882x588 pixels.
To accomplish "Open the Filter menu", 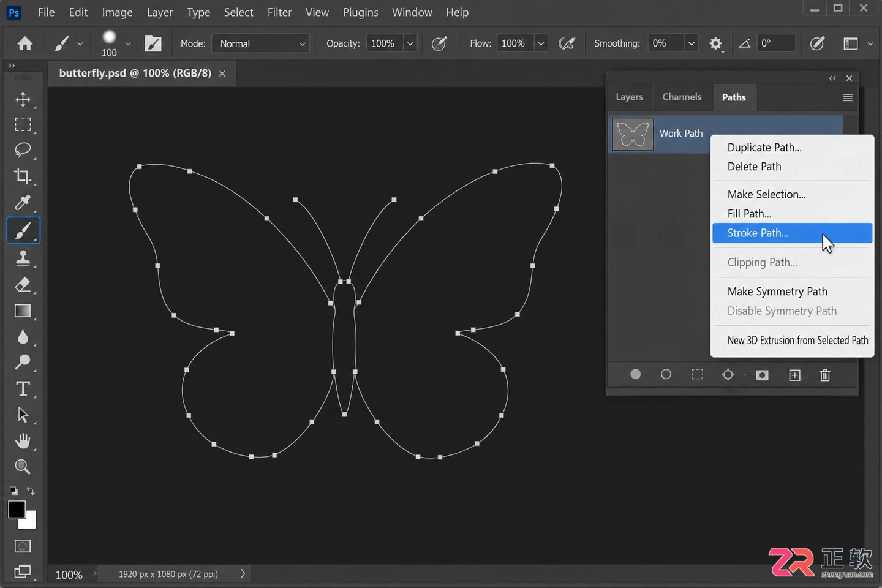I will pos(279,12).
